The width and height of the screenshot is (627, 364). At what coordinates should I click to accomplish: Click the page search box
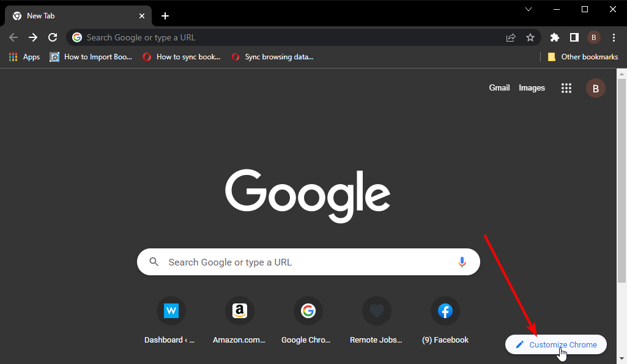pos(308,262)
